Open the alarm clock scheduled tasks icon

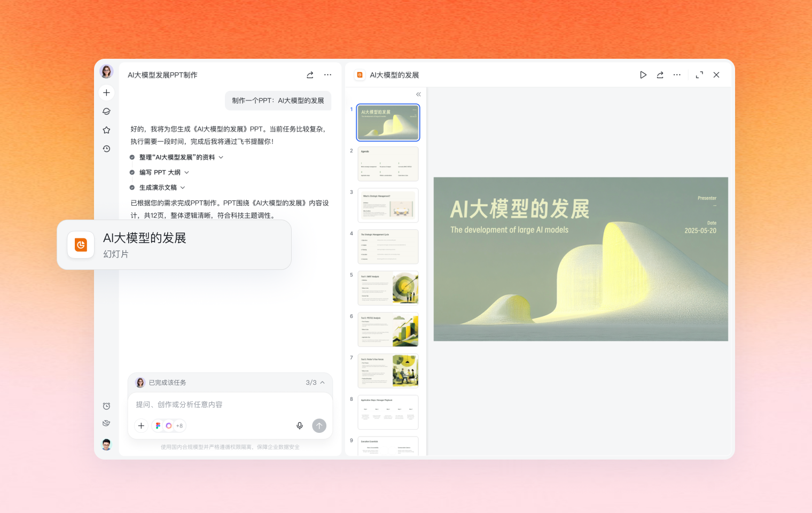click(106, 406)
